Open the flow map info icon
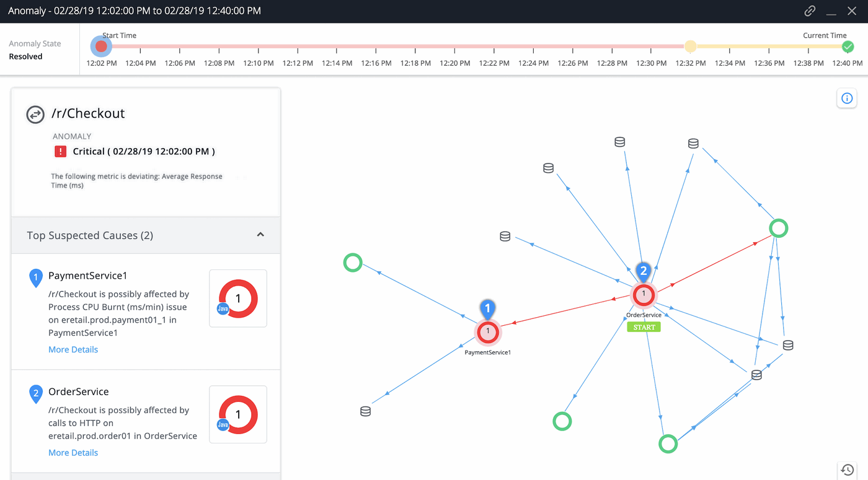Viewport: 868px width, 480px height. (x=847, y=98)
